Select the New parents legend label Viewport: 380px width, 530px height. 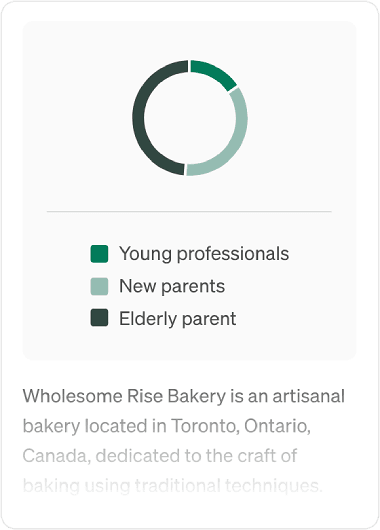click(x=172, y=286)
